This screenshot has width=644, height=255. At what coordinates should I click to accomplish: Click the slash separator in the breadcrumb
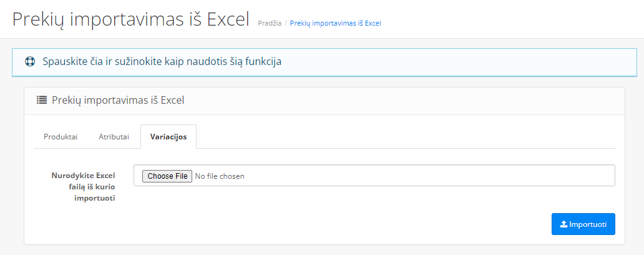pos(286,24)
